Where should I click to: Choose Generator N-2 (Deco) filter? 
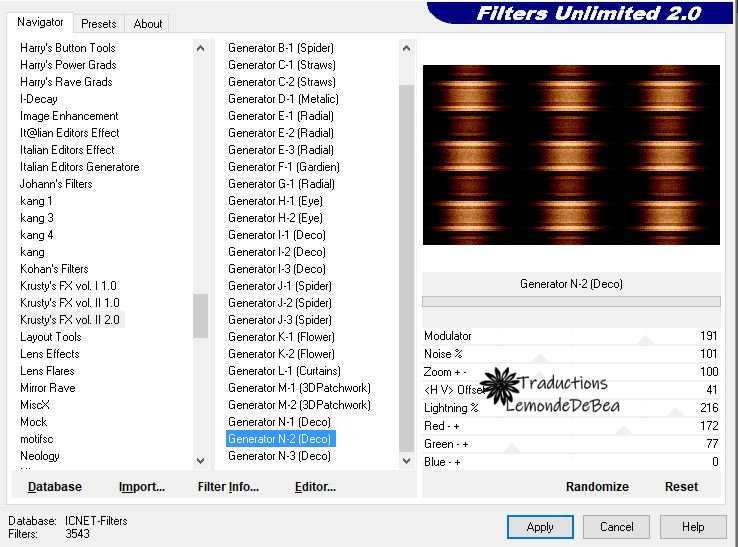click(x=281, y=439)
